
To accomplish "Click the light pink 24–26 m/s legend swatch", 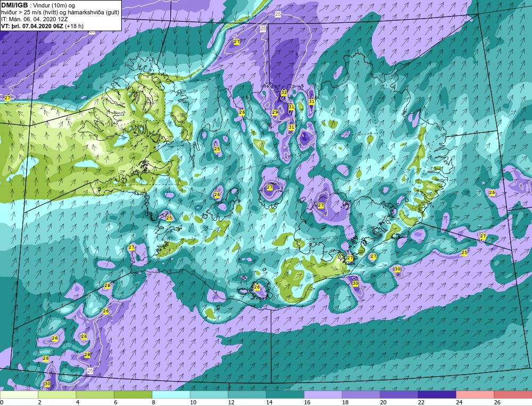I will point(475,394).
